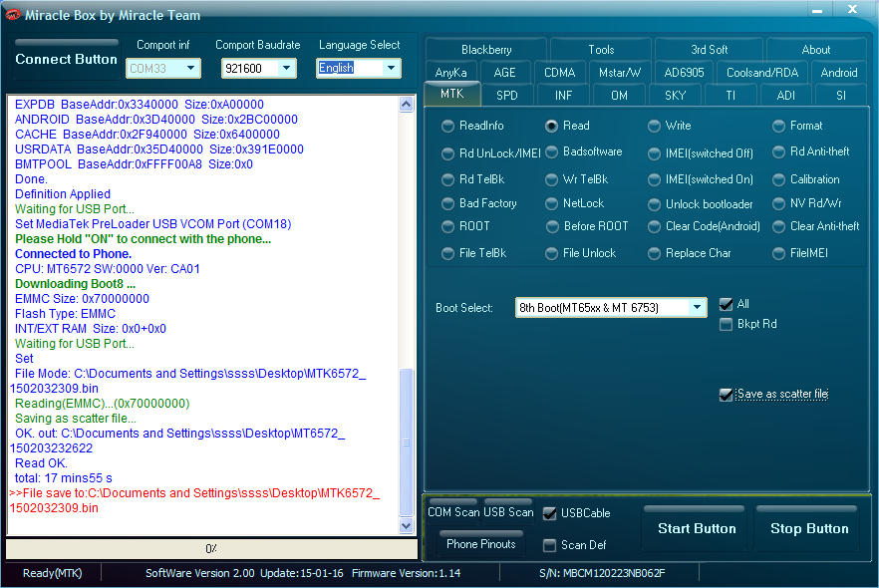
Task: Click the Connect Button
Action: (66, 59)
